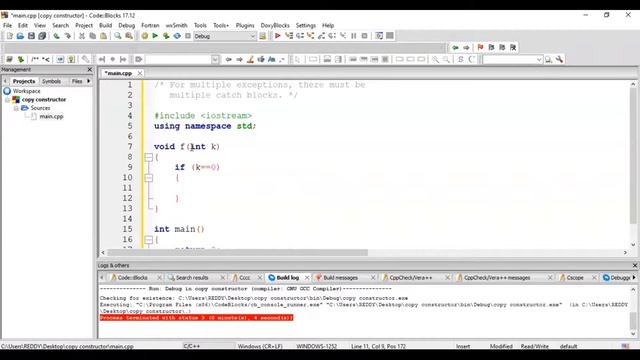Click the editor vertical scrollbar

click(633, 155)
